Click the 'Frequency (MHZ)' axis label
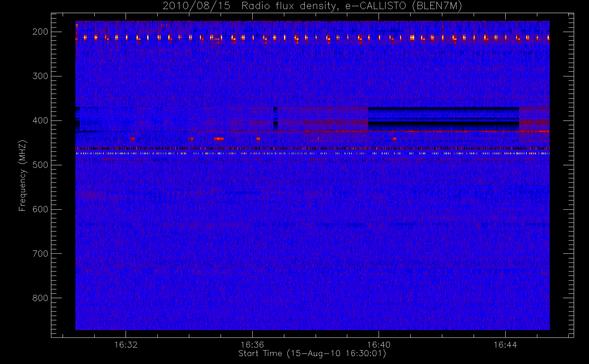Screen dimensions: 589x364 coord(23,175)
